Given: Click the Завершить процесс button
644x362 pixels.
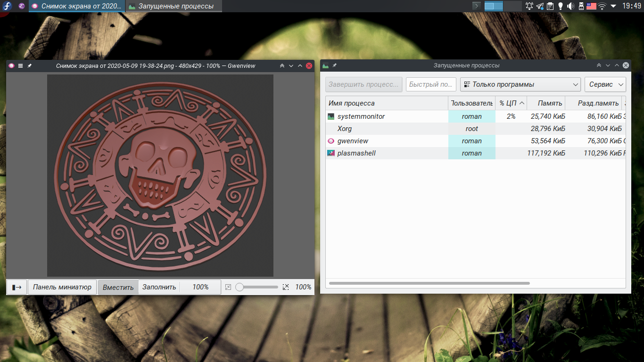Looking at the screenshot, I should click(x=364, y=84).
